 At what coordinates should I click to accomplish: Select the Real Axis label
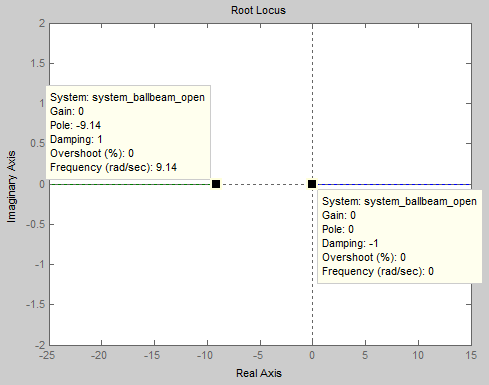click(x=259, y=373)
